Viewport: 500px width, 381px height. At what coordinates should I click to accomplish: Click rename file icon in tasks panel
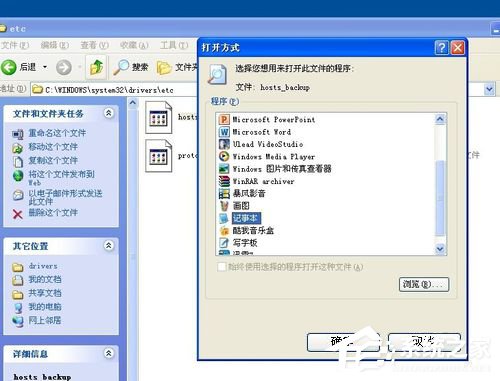(x=18, y=134)
